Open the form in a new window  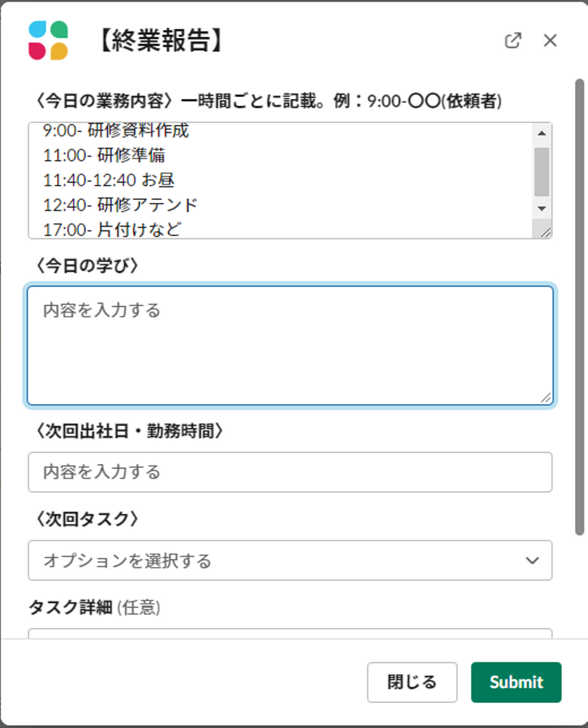[x=513, y=40]
